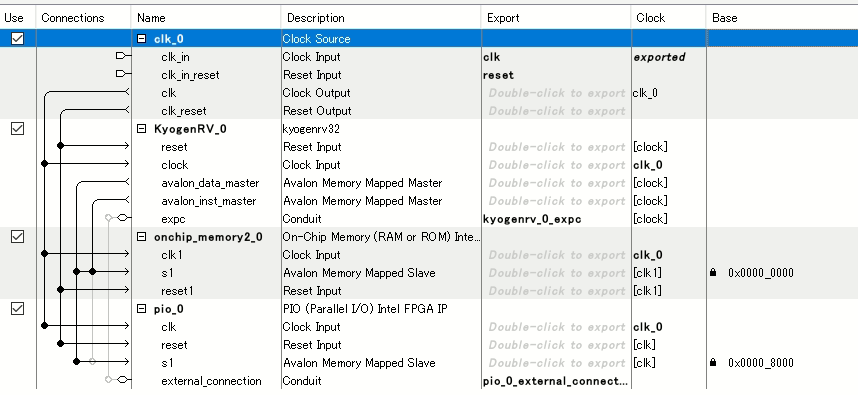Click lock icon next to 0x0000_0000 base address
Viewport: 858px width, 395px height.
tap(713, 272)
